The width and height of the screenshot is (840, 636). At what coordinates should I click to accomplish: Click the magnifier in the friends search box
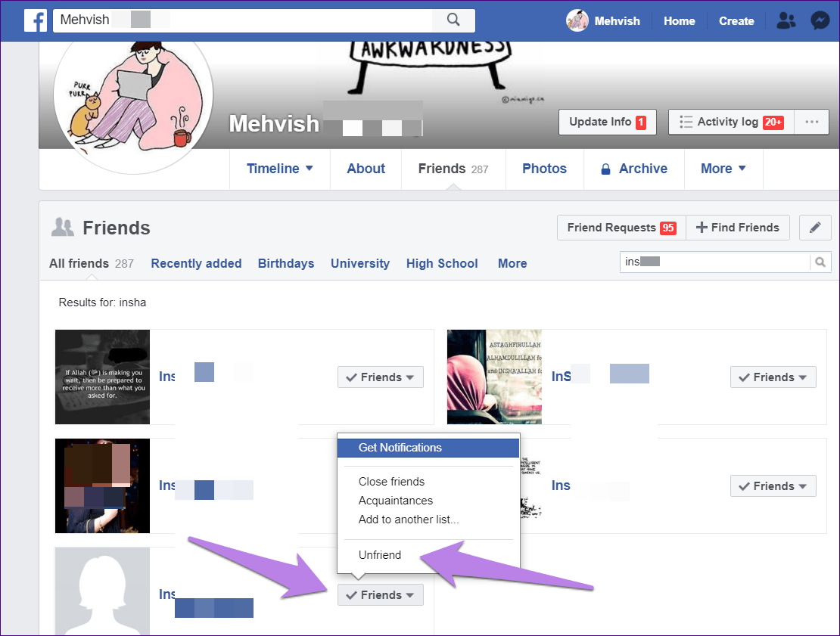coord(820,262)
